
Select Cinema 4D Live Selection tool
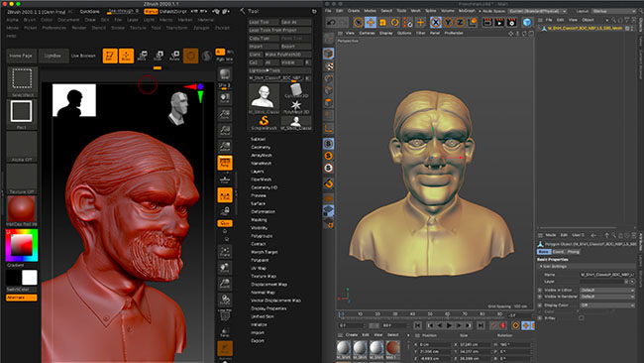pyautogui.click(x=358, y=22)
